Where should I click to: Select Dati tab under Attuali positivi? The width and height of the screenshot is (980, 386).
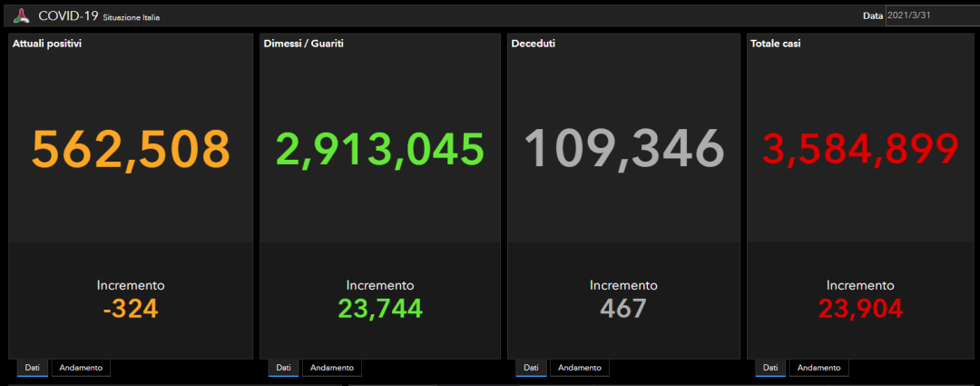(33, 368)
